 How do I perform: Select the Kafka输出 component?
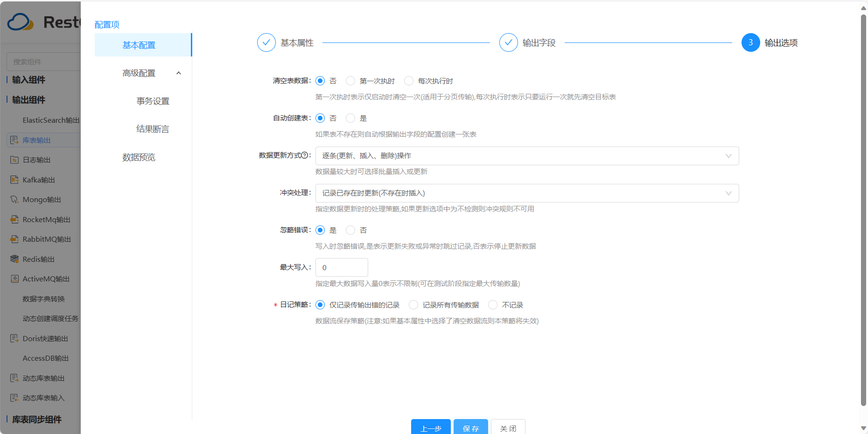pyautogui.click(x=39, y=180)
